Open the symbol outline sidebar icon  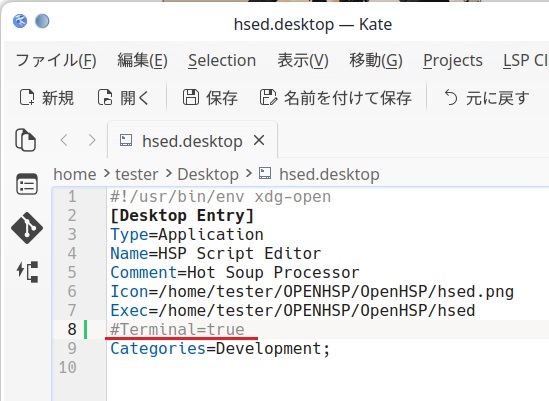[27, 271]
